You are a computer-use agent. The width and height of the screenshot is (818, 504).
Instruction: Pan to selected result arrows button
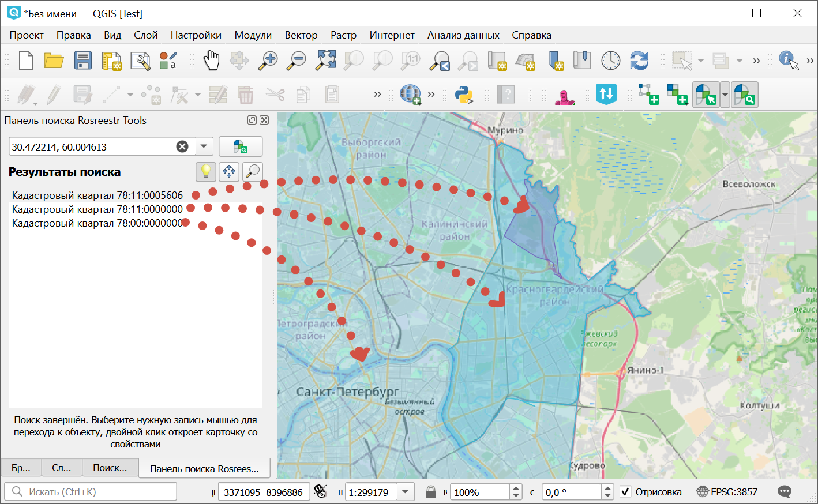229,172
